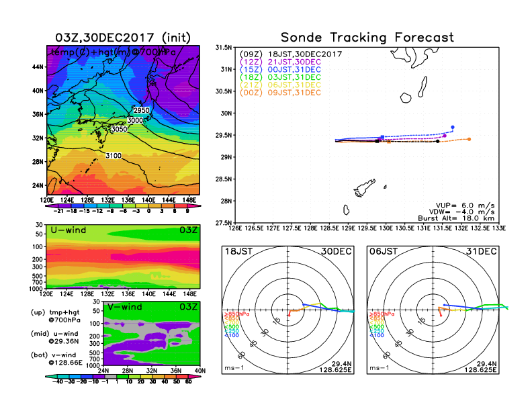The width and height of the screenshot is (532, 411).
Task: Click the "03Z,30DEC2017 (init)" title
Action: pos(123,38)
